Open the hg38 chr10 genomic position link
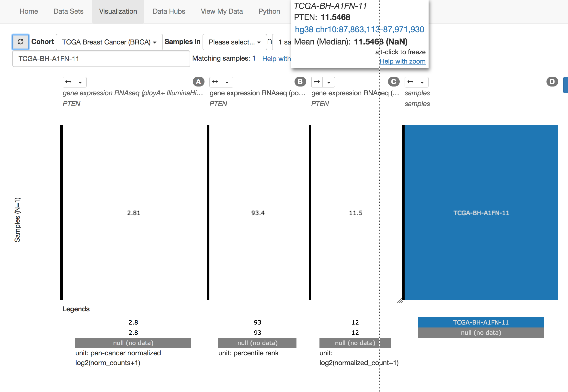Image resolution: width=568 pixels, height=392 pixels. click(x=359, y=30)
